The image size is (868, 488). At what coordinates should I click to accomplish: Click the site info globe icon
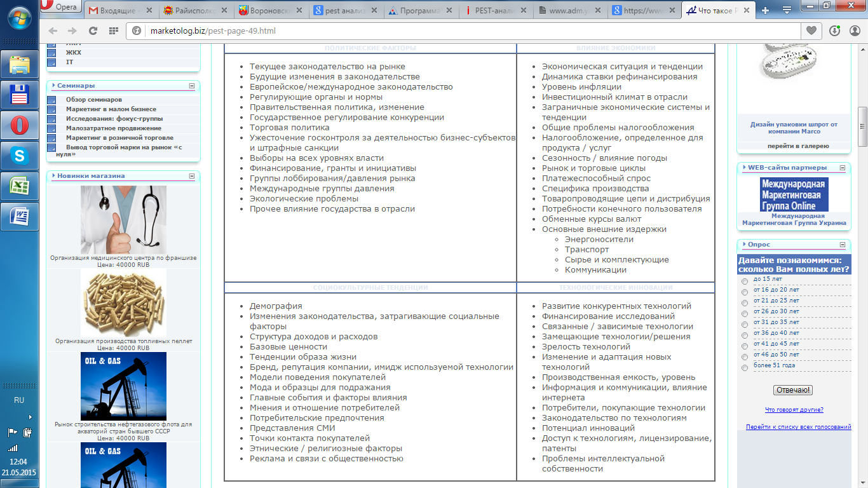(137, 30)
